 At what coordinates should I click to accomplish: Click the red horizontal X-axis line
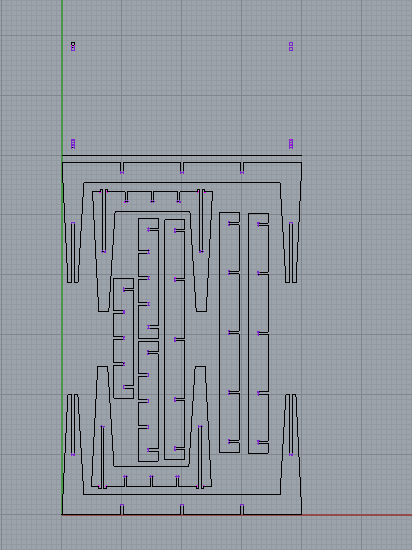356,515
